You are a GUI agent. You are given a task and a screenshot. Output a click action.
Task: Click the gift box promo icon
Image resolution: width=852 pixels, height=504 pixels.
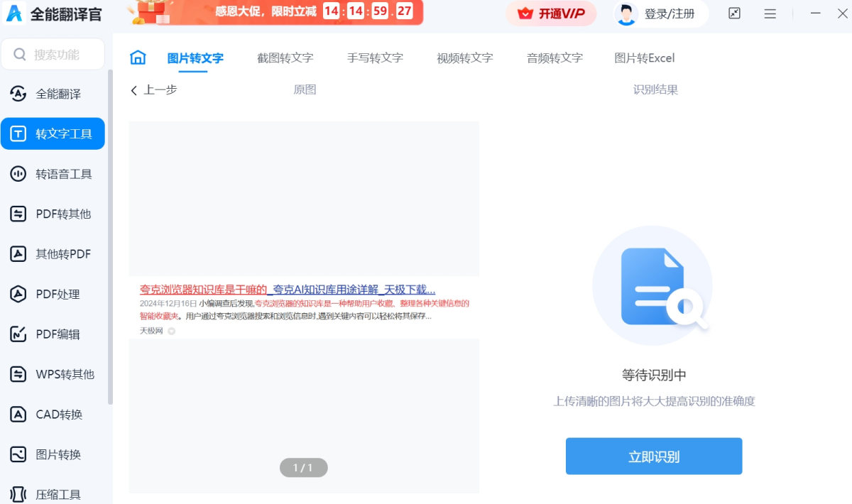coord(151,12)
